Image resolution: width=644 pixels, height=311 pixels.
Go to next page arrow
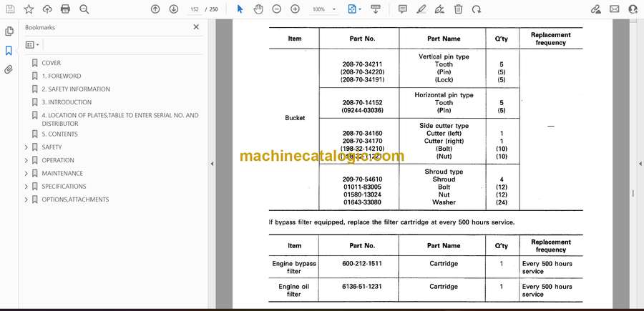[x=174, y=9]
